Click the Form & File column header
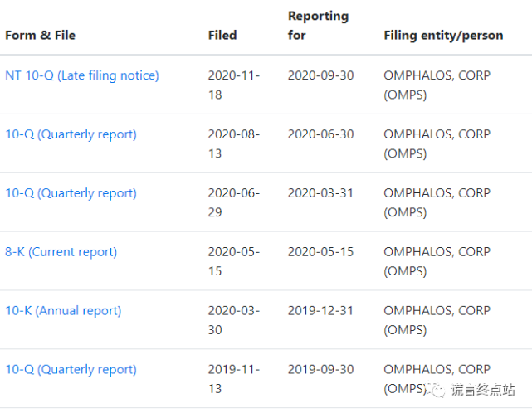This screenshot has height=413, width=532. point(41,36)
